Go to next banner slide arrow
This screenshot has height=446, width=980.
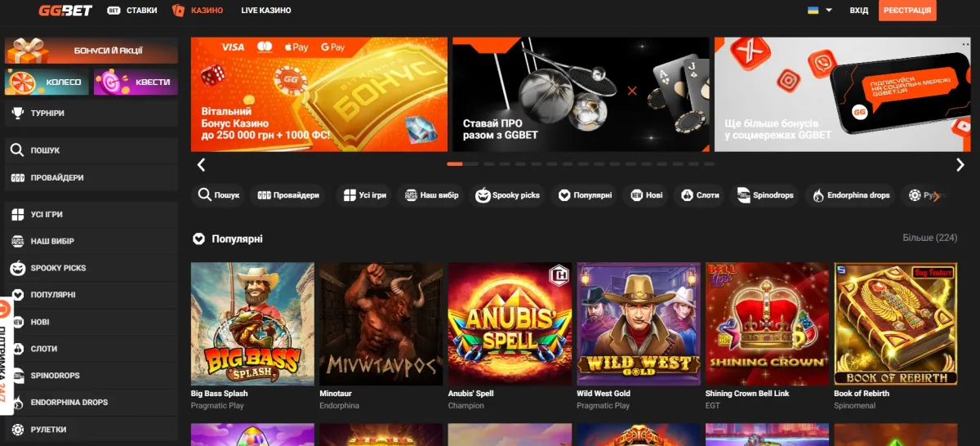[x=960, y=165]
